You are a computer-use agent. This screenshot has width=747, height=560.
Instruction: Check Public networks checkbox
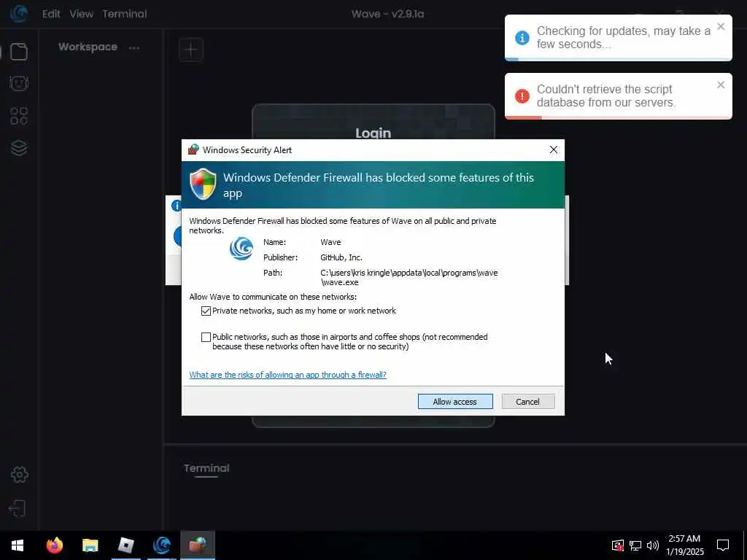coord(206,337)
